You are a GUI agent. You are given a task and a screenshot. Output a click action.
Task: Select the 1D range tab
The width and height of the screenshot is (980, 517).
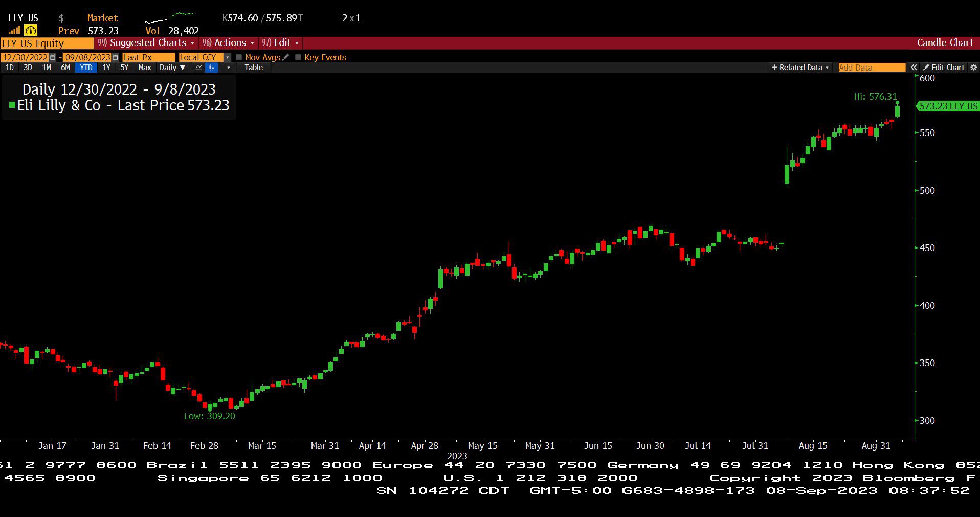tap(9, 68)
